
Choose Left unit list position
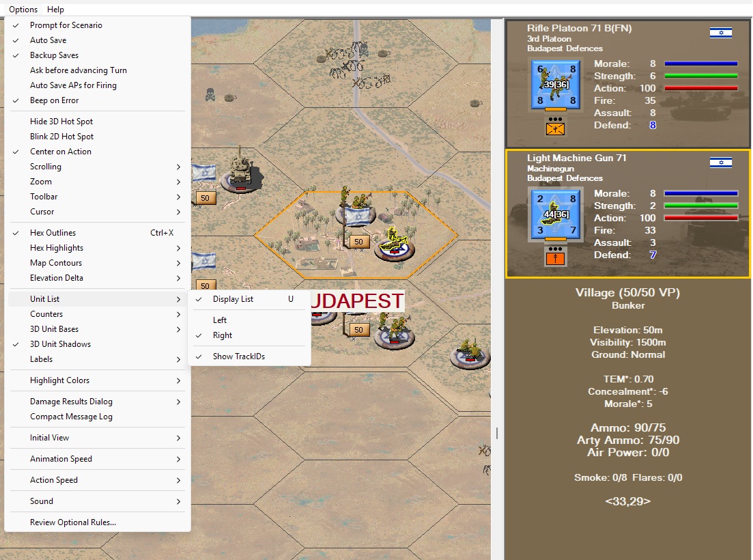[249, 320]
